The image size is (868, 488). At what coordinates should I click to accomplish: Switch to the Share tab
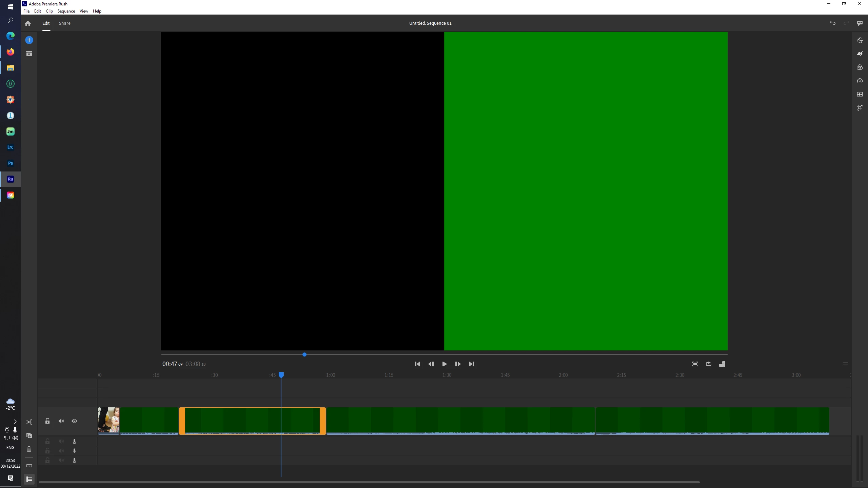click(64, 23)
